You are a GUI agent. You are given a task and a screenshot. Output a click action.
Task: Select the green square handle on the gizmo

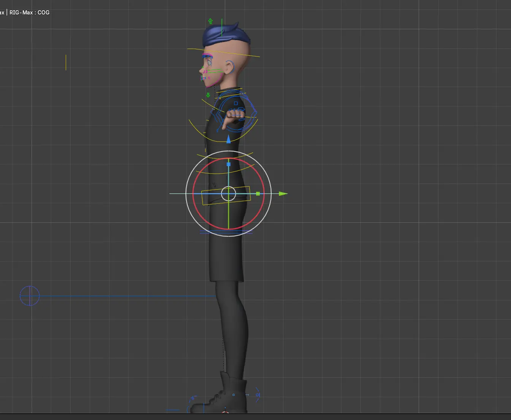(258, 194)
